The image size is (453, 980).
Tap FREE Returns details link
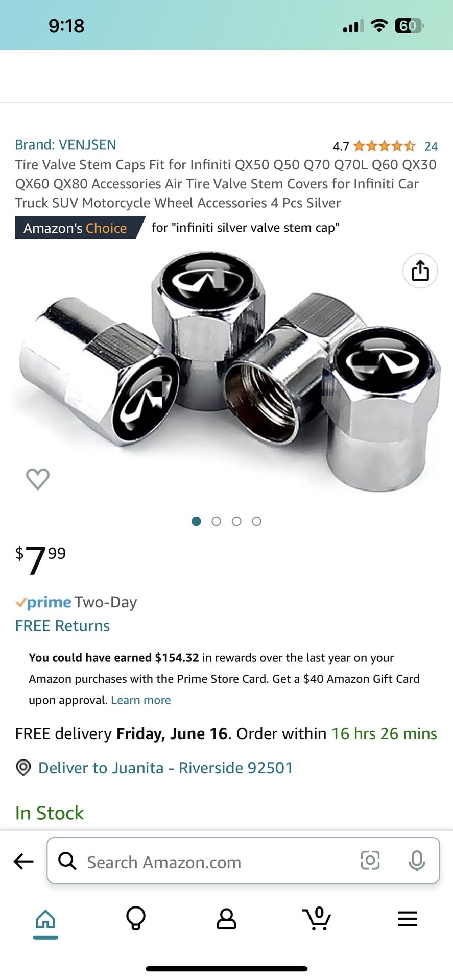coord(62,626)
